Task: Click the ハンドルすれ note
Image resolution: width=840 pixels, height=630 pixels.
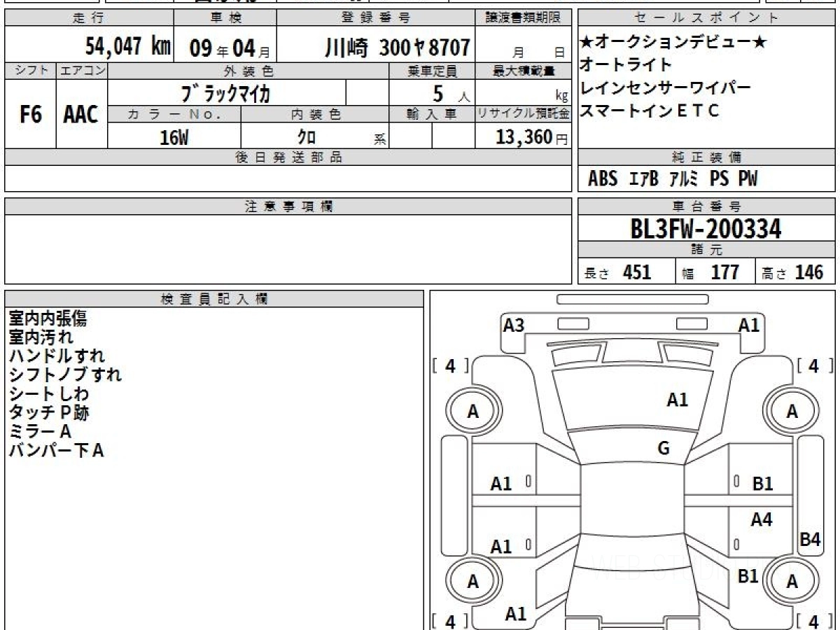Action: pyautogui.click(x=57, y=356)
